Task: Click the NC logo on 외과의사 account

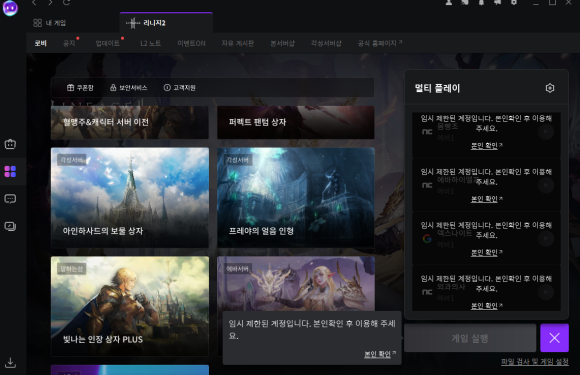Action: [x=427, y=292]
